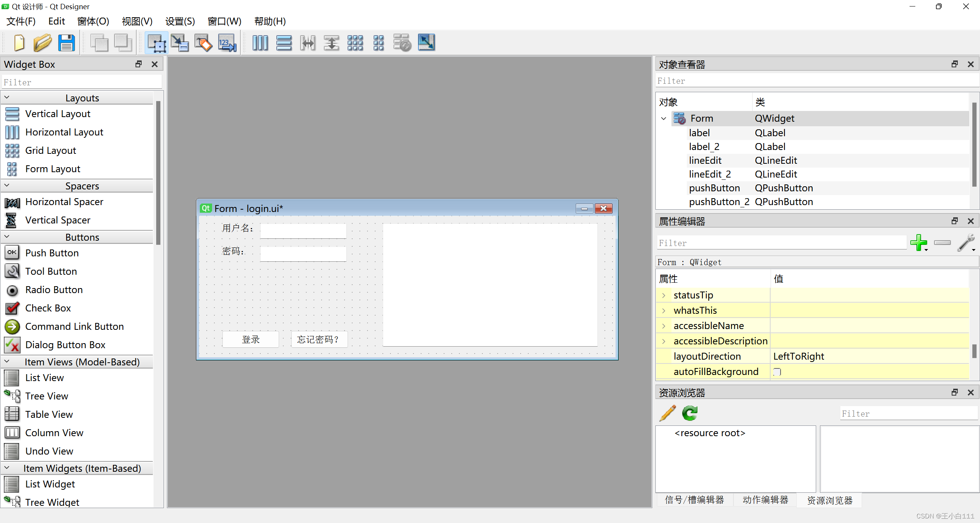Viewport: 980px width, 523px height.
Task: Toggle the autoFillBackground checkbox
Action: pos(777,371)
